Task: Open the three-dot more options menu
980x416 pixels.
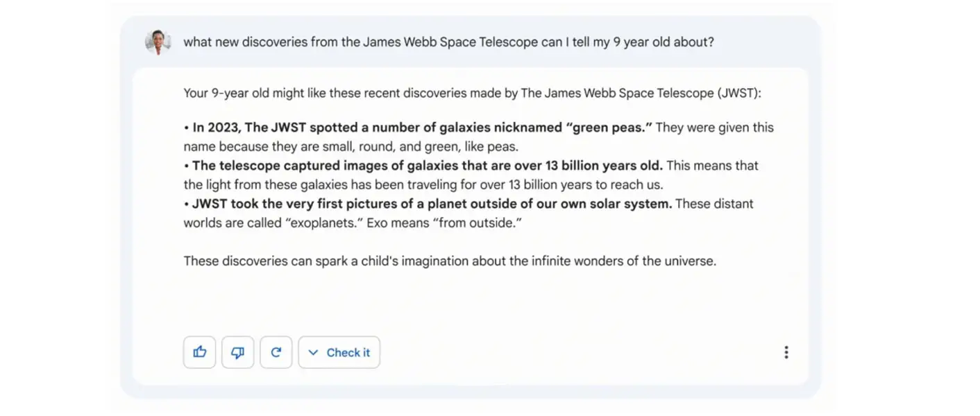Action: pos(786,352)
